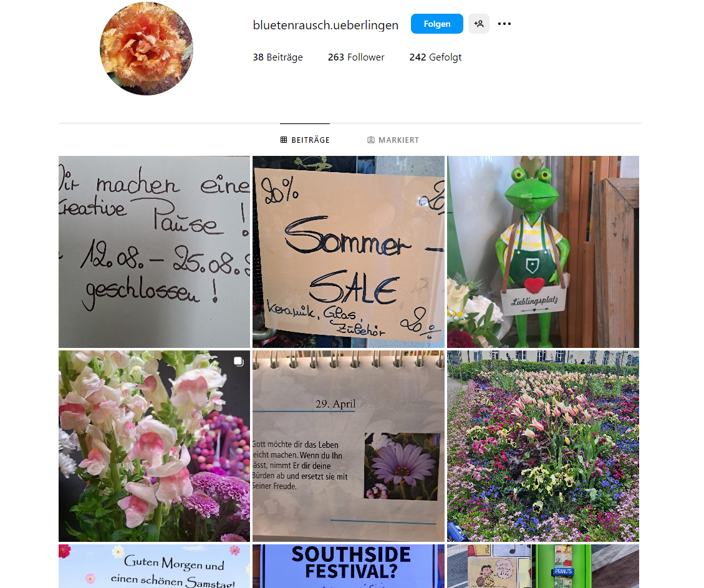Open the kreative Pause geschlossen post
704x588 pixels.
154,252
